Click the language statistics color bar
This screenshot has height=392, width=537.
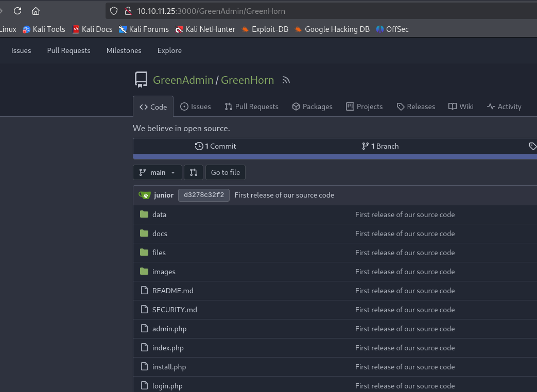coord(335,156)
